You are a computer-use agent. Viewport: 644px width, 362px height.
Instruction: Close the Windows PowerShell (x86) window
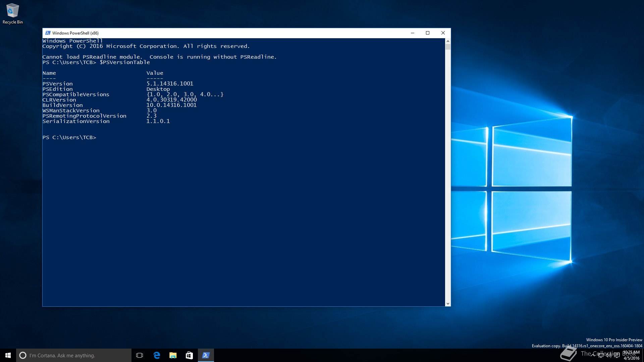443,33
